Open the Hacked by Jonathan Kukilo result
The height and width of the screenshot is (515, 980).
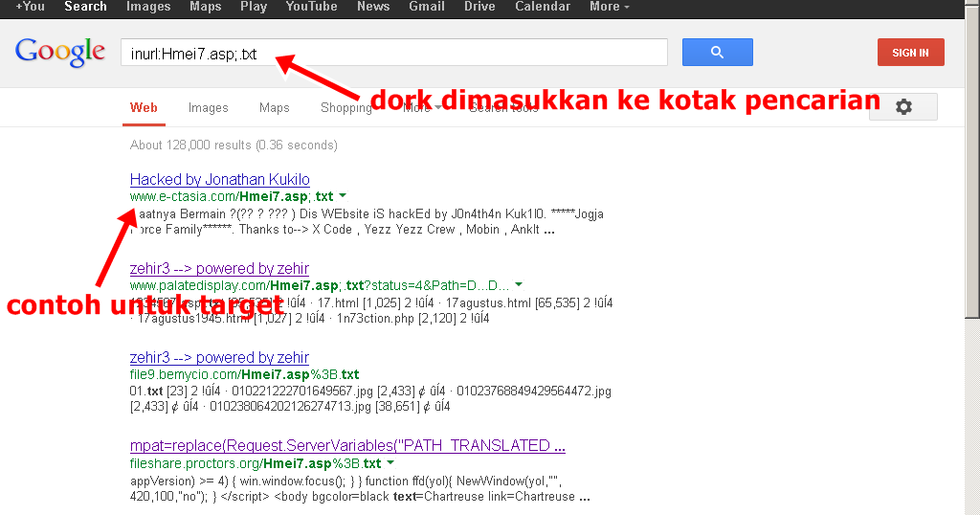(220, 179)
